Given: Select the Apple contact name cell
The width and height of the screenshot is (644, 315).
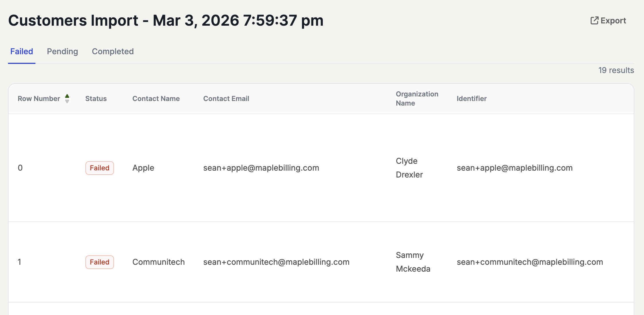Looking at the screenshot, I should pos(143,168).
